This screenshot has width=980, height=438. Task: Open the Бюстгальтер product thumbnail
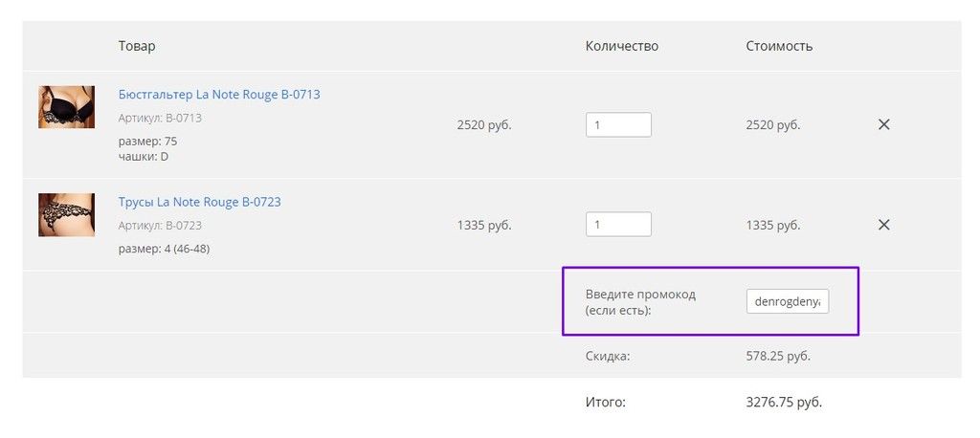click(x=66, y=107)
